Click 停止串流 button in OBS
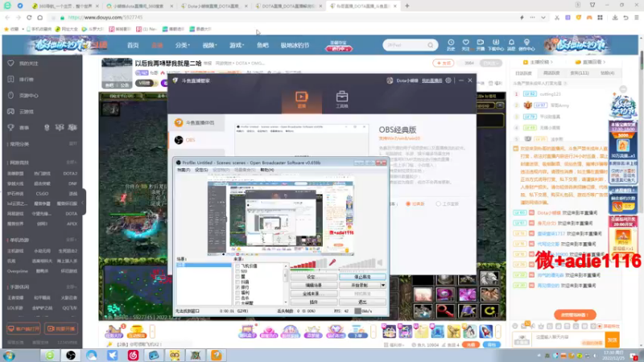 click(x=362, y=277)
